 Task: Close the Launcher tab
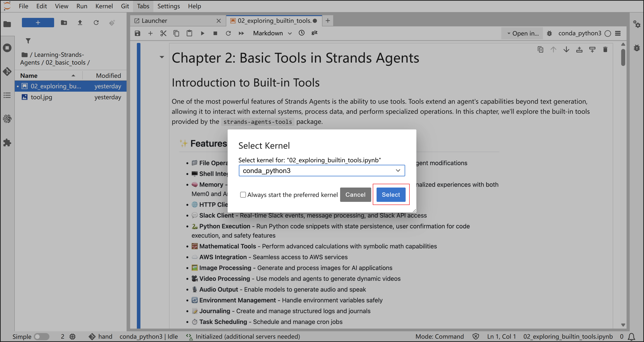[x=218, y=21]
